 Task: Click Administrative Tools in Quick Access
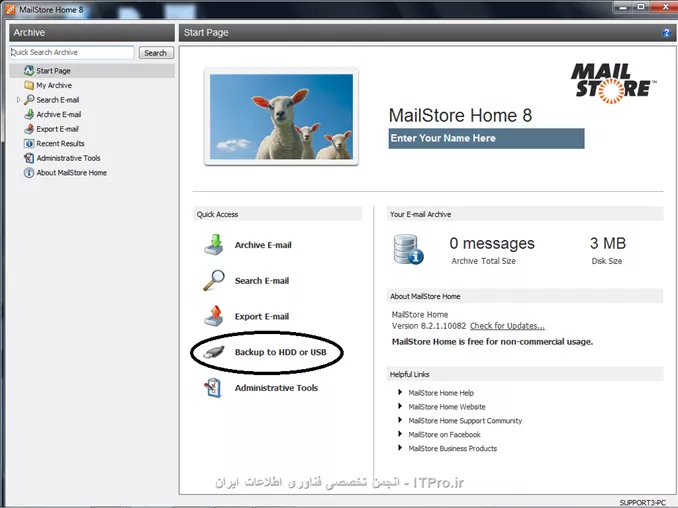[276, 388]
